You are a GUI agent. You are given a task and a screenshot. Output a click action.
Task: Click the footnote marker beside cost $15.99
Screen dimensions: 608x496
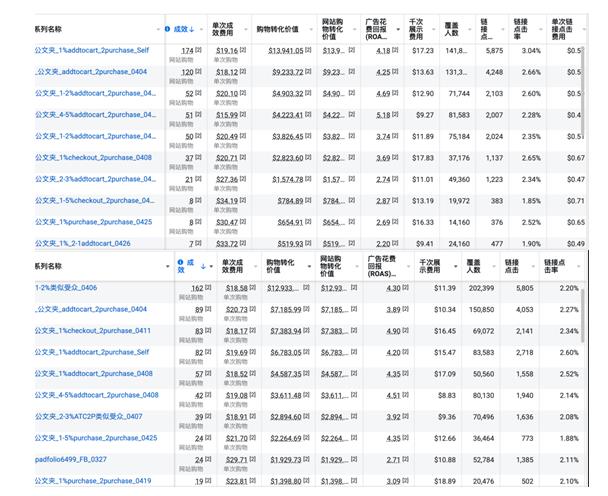coord(243,114)
